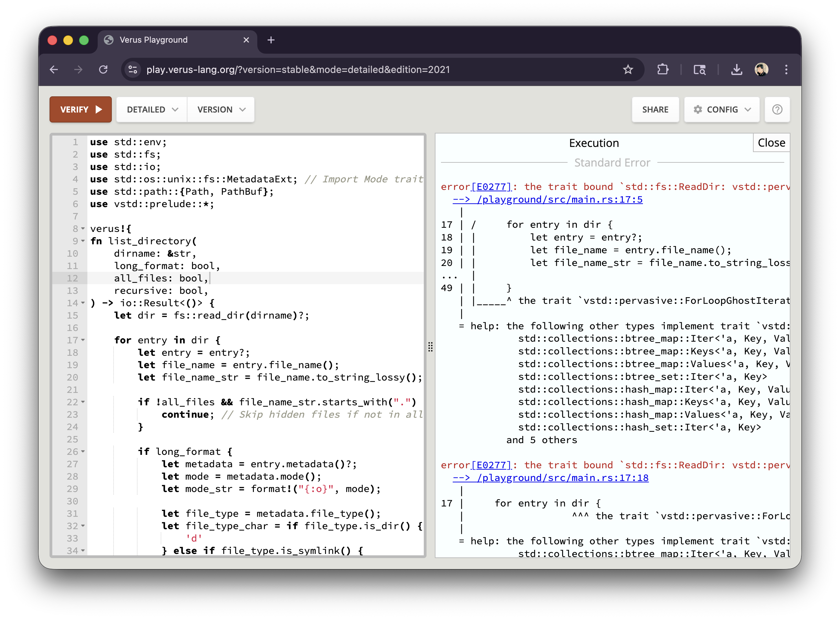This screenshot has height=620, width=840.
Task: Open the Chrome three-dot menu
Action: click(x=786, y=70)
